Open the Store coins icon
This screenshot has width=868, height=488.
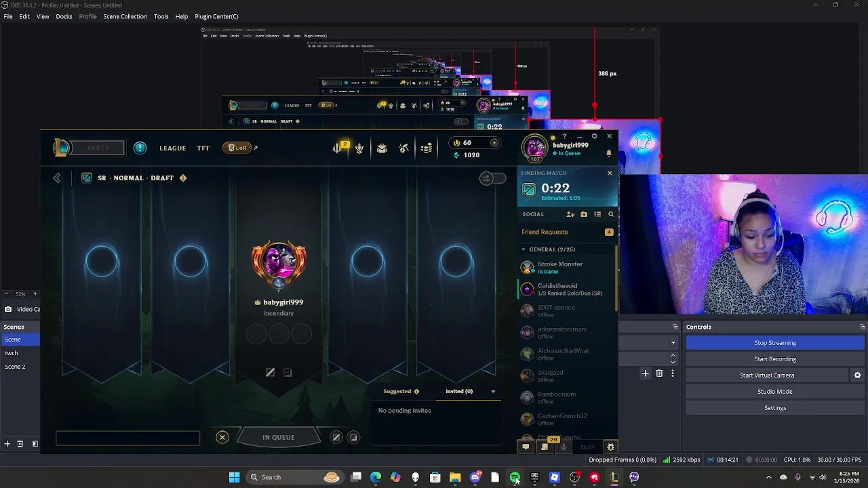[x=427, y=148]
